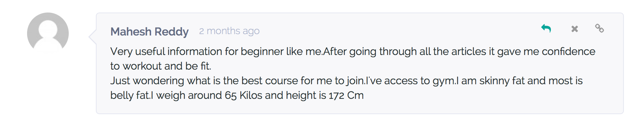Click the first name "Mahesh"

pyautogui.click(x=131, y=32)
